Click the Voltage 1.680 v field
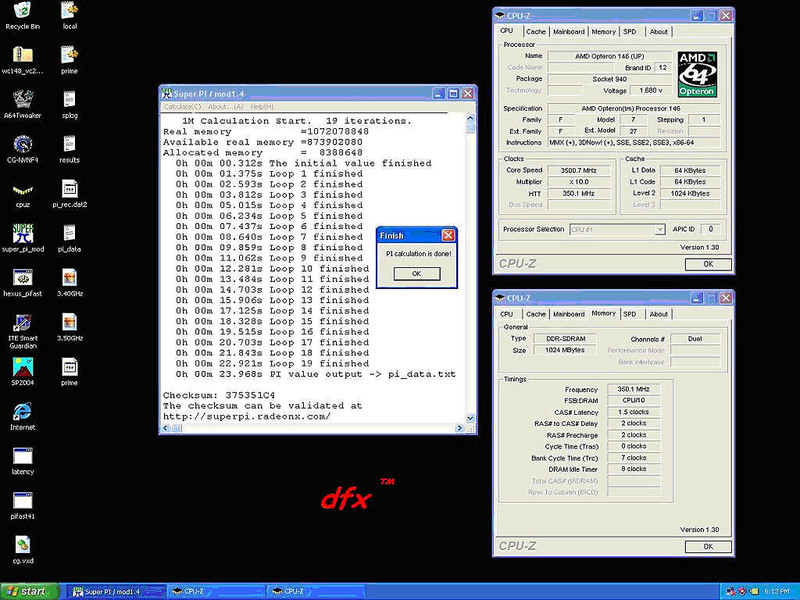This screenshot has height=600, width=800. click(x=651, y=90)
